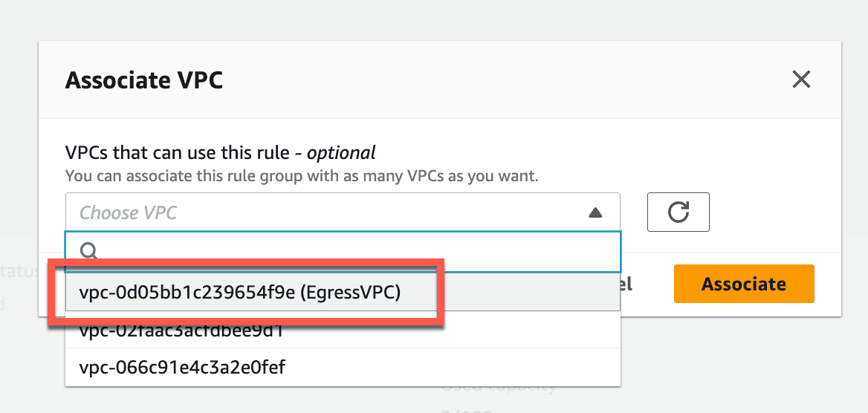Click the magnifier search icon
The width and height of the screenshot is (868, 413).
[x=88, y=251]
